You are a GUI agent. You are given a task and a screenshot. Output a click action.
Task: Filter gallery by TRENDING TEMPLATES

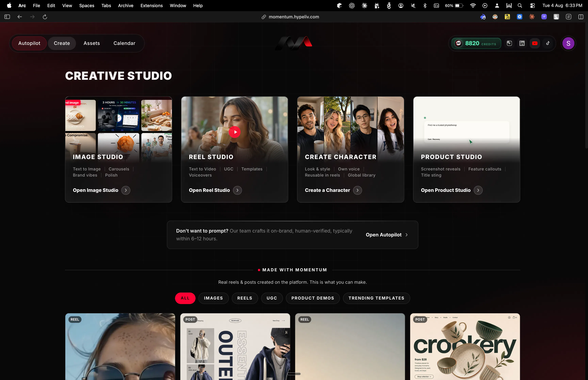pos(377,298)
